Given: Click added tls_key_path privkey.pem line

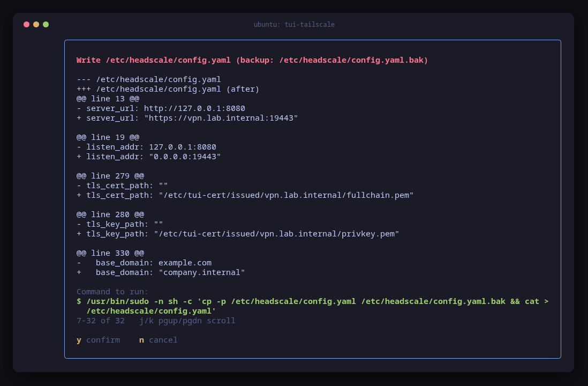Looking at the screenshot, I should [238, 234].
